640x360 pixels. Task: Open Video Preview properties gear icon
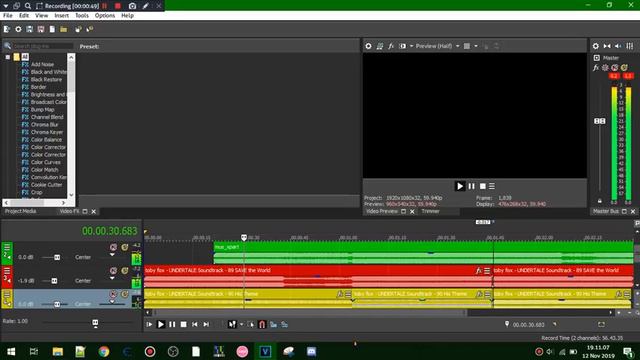pos(369,46)
